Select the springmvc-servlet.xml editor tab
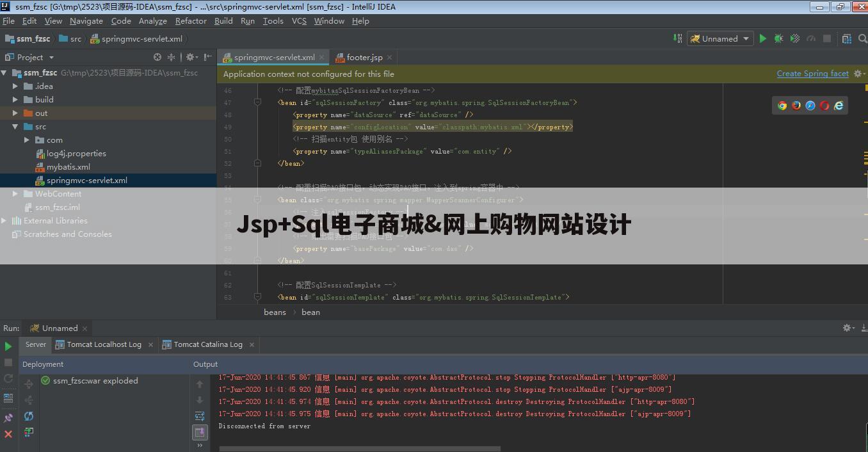 tap(274, 57)
